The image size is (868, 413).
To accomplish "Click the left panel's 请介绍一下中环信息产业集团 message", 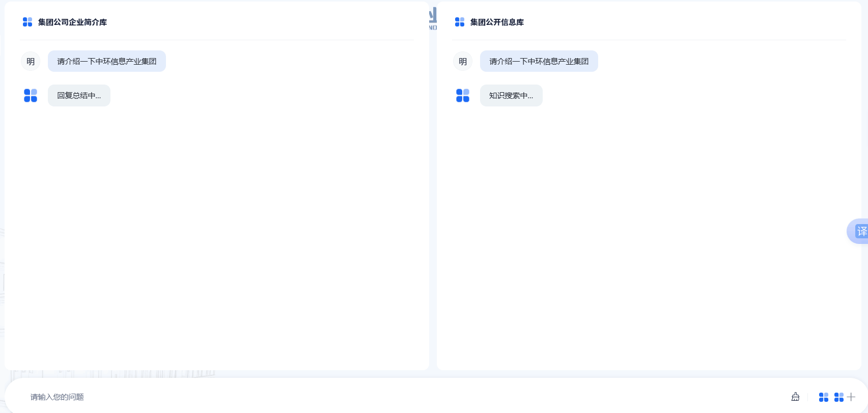I will click(107, 61).
